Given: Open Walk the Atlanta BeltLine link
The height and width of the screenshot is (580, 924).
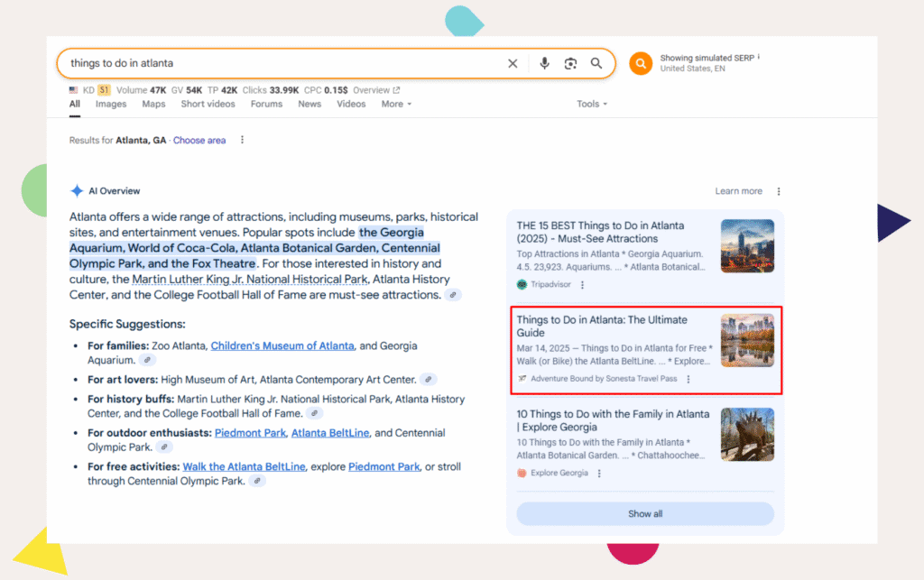Looking at the screenshot, I should (x=244, y=466).
